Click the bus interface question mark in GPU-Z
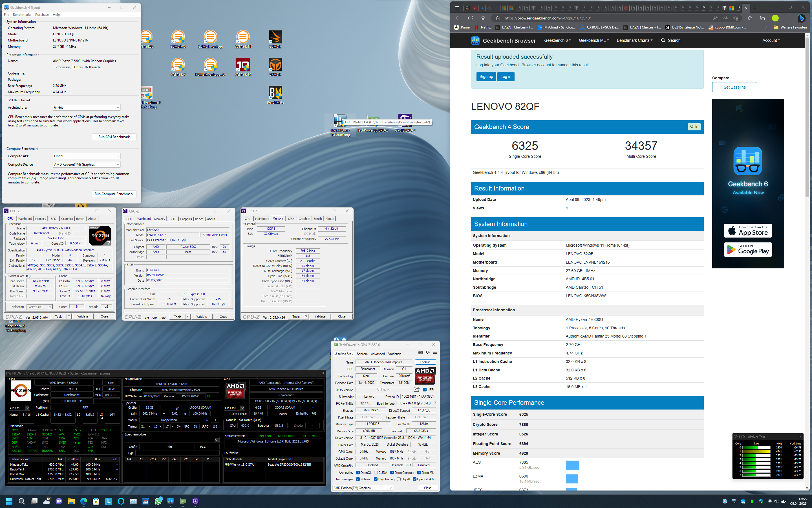 435,403
